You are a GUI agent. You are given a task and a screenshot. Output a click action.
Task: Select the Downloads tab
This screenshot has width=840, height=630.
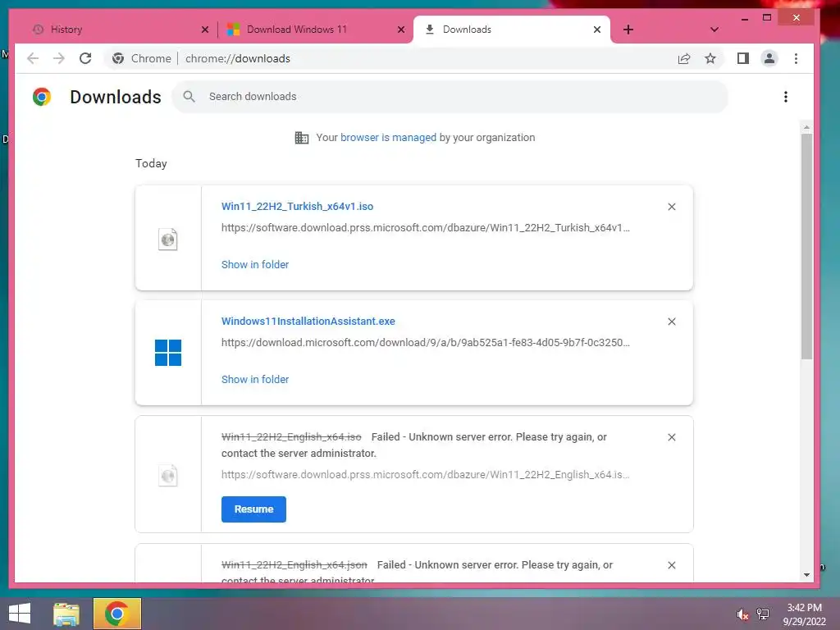point(512,30)
